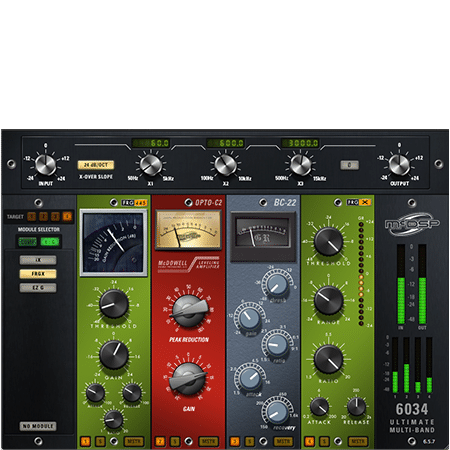Click the FRG 445 gain reduction meter
Screen dimensions: 450x450
click(x=114, y=243)
